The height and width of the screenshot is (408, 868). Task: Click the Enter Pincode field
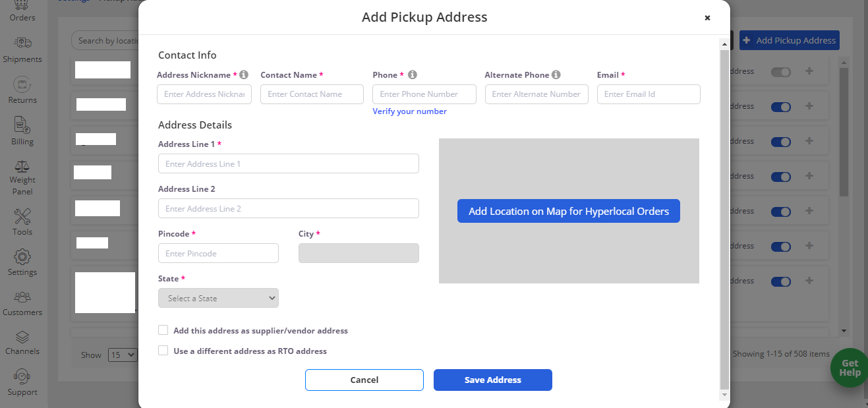pyautogui.click(x=218, y=253)
